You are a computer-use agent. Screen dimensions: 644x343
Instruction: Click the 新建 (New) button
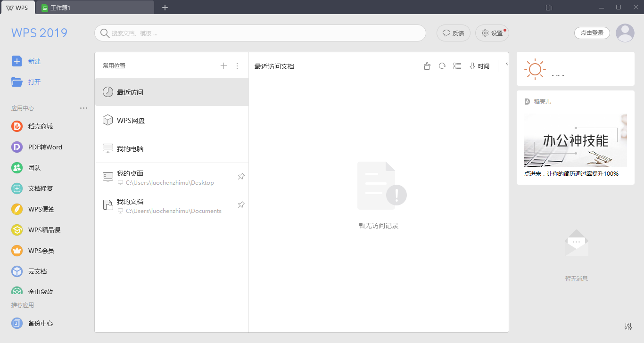point(26,61)
